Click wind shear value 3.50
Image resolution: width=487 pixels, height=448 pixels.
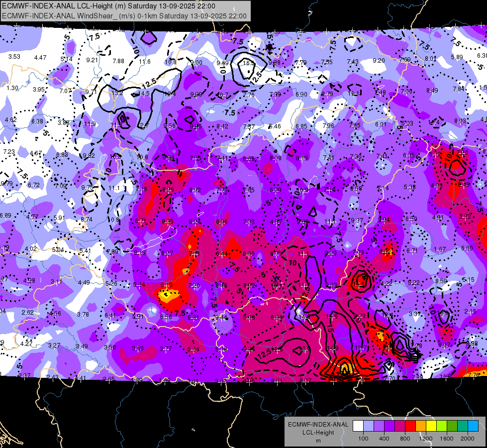point(110,347)
